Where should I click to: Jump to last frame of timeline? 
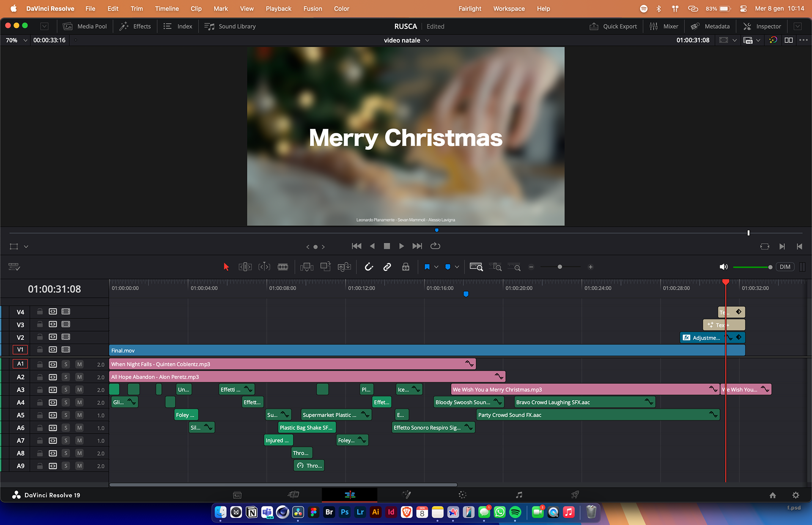coord(417,246)
